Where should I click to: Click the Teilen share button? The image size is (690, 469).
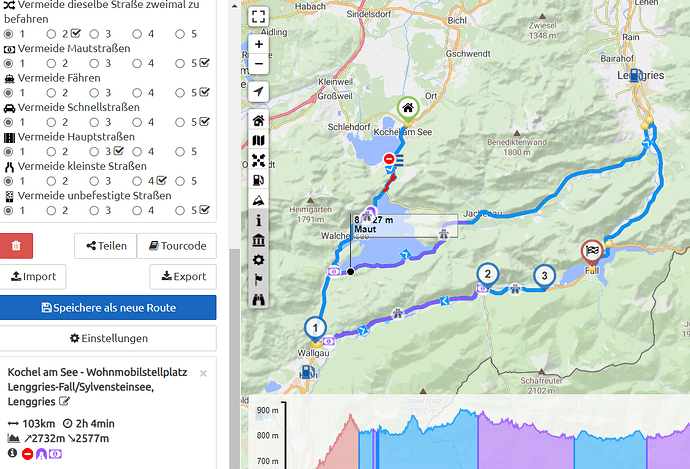(x=105, y=246)
